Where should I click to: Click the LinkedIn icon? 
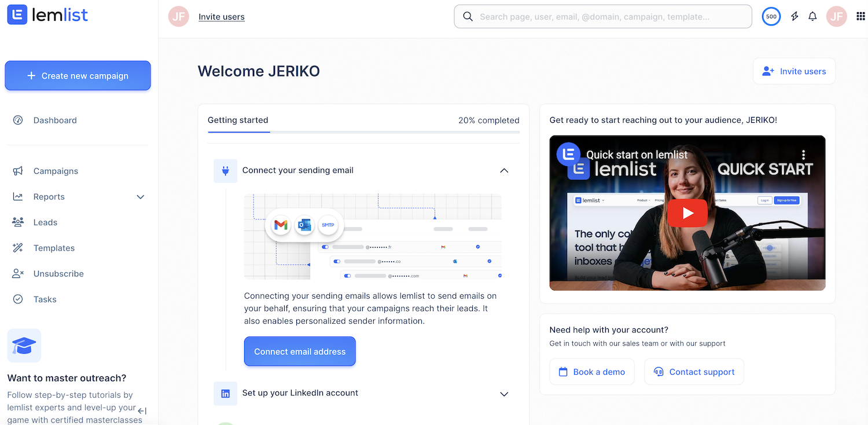(x=225, y=394)
